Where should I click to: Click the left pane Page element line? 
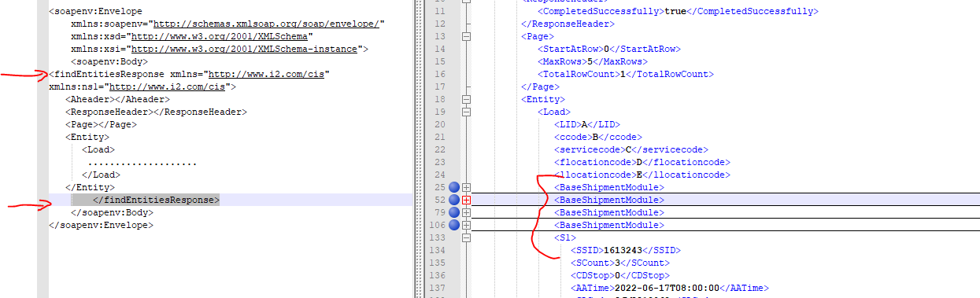coord(101,124)
